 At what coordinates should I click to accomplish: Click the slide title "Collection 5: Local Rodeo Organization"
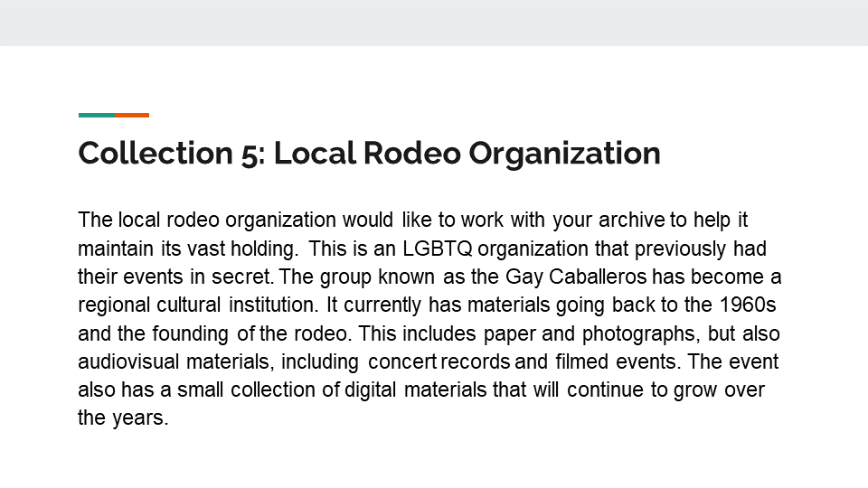(369, 154)
